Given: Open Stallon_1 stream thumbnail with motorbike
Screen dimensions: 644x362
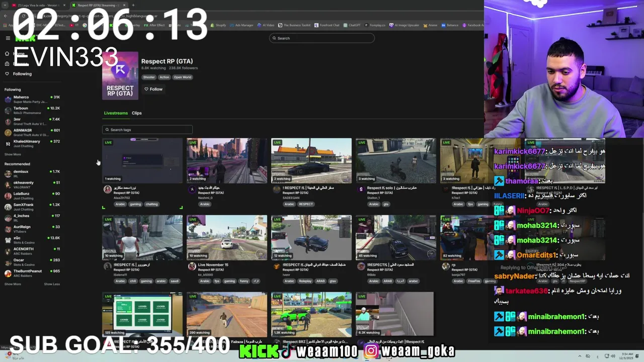Looking at the screenshot, I should 396,160.
